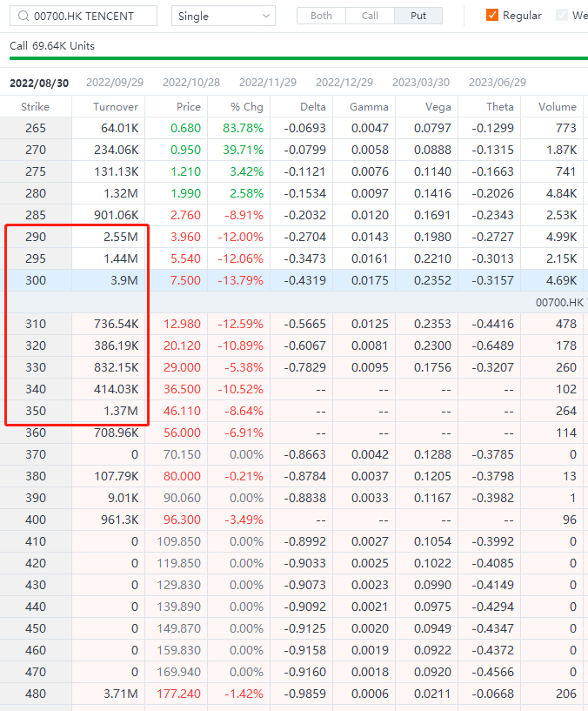The height and width of the screenshot is (711, 588).
Task: Select the Both option type
Action: 322,16
